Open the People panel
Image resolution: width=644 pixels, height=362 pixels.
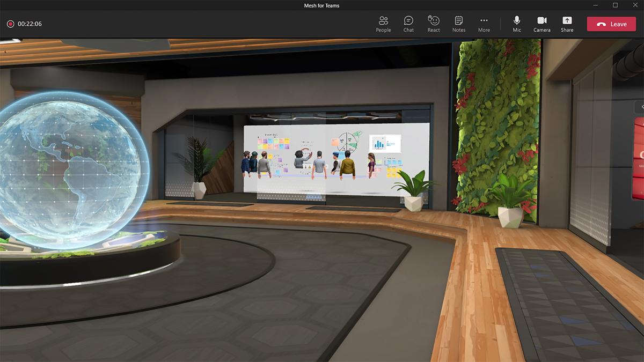(x=383, y=23)
